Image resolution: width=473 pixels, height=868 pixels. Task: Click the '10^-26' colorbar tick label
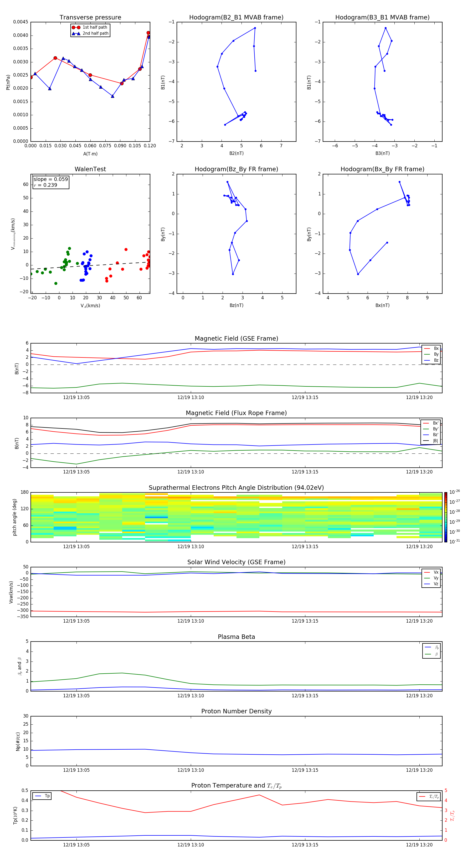(x=455, y=492)
